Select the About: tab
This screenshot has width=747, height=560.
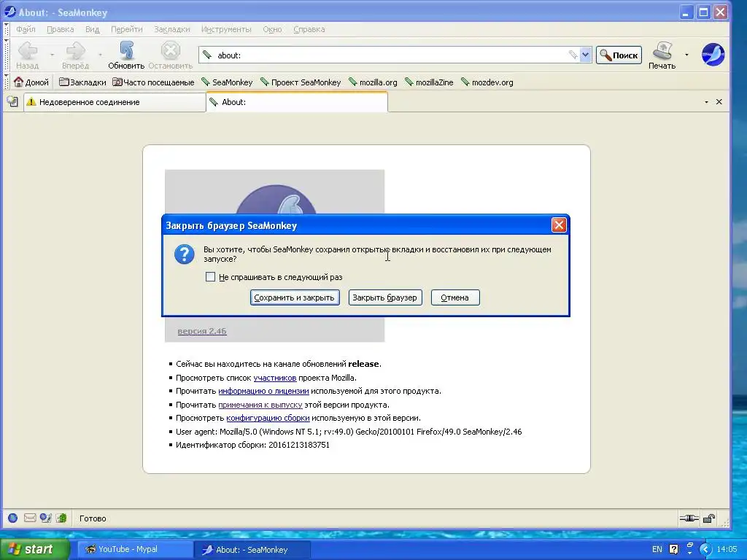[297, 102]
